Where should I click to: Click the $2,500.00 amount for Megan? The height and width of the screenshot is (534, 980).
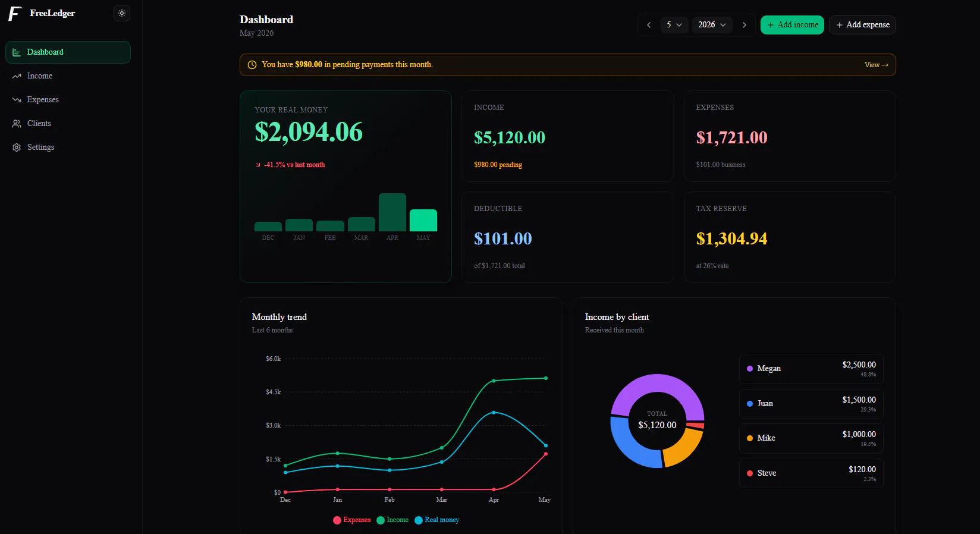[x=859, y=365]
